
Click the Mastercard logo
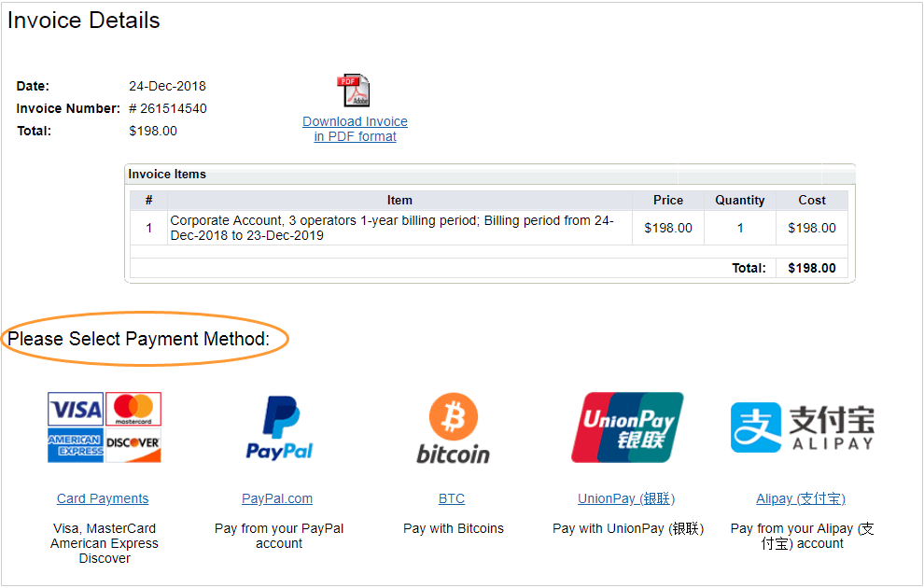(133, 409)
